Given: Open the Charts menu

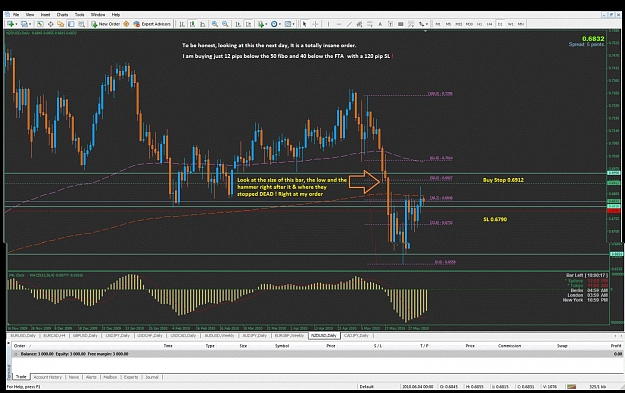Looking at the screenshot, I should (62, 15).
